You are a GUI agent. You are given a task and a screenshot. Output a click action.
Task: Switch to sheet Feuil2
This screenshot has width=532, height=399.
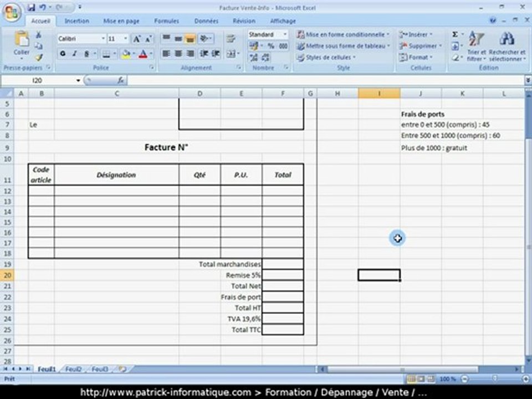point(73,369)
